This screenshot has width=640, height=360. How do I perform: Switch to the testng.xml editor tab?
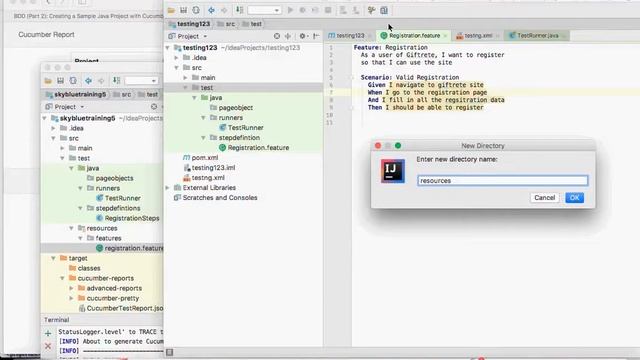click(x=478, y=36)
